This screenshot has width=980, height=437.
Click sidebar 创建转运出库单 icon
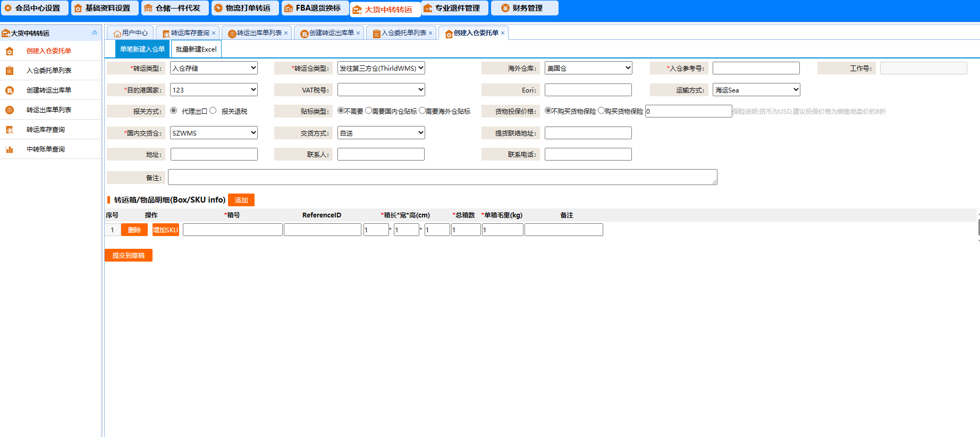click(10, 90)
